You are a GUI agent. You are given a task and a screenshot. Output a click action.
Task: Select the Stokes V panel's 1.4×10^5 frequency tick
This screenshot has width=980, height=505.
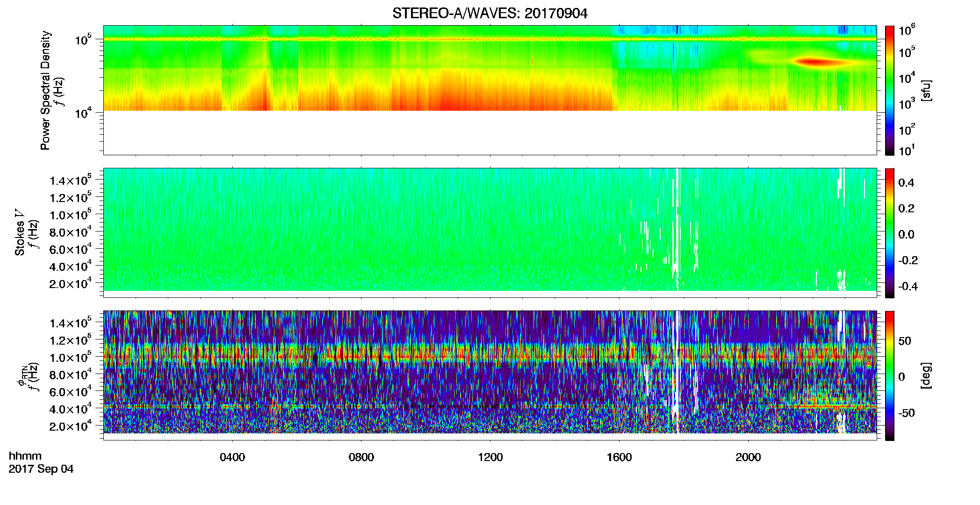tap(70, 180)
